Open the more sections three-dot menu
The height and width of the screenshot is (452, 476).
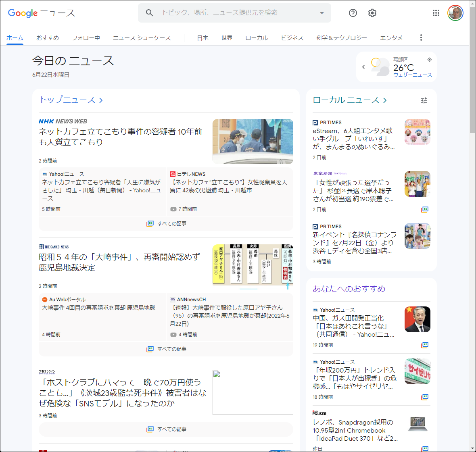tap(421, 37)
